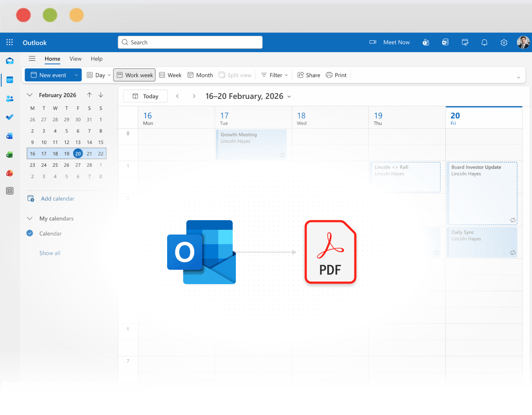Open OneNote from the top bar
532x415 pixels.
tap(445, 42)
